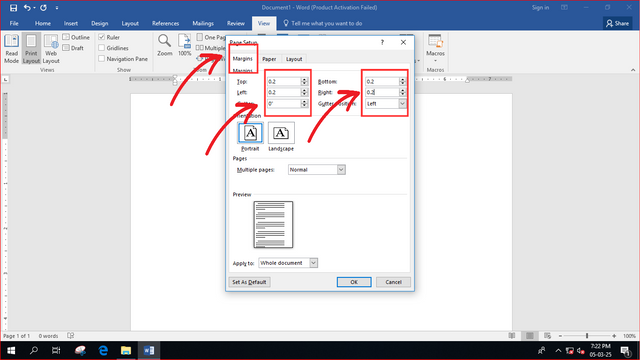Select Draft view
Image resolution: width=640 pixels, height=360 pixels.
coord(73,48)
